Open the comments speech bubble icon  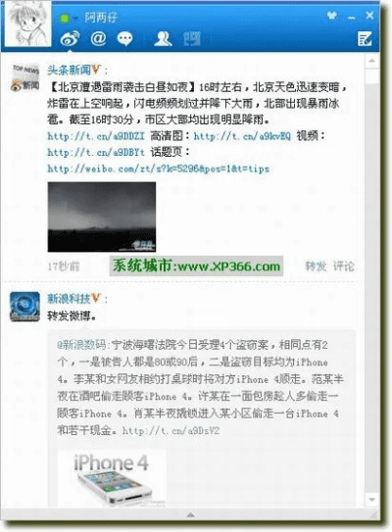click(124, 39)
